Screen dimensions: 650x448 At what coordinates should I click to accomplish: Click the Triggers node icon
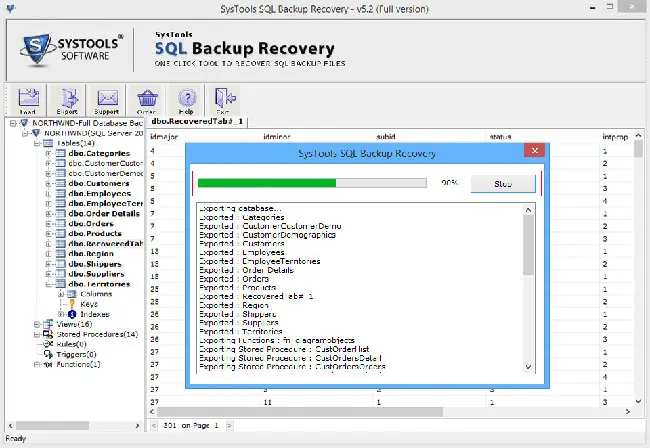tap(48, 354)
